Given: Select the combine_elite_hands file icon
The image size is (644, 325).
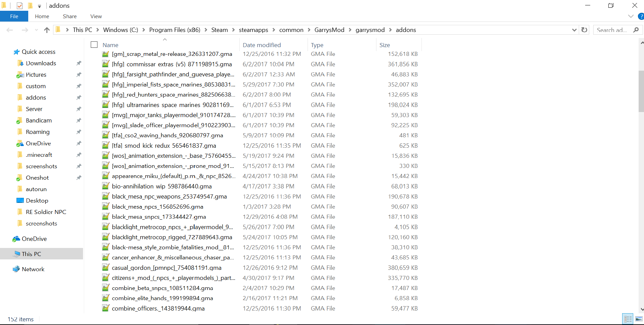Looking at the screenshot, I should pos(106,298).
